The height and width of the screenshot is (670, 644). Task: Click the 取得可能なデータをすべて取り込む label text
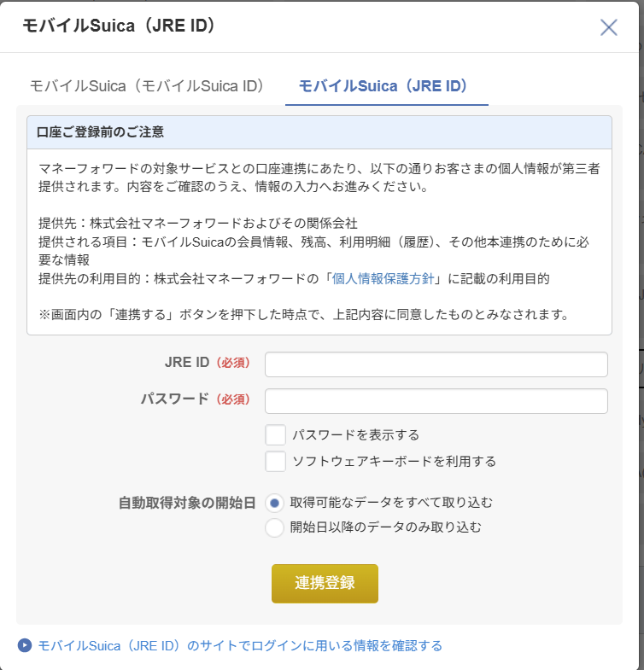(x=391, y=503)
